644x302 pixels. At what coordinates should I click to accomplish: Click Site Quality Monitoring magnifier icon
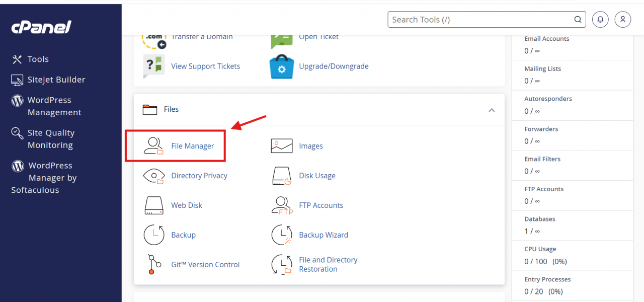click(17, 133)
